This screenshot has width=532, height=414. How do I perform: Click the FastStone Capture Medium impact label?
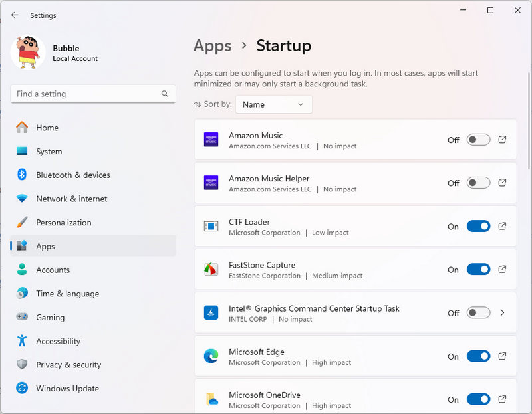(337, 276)
